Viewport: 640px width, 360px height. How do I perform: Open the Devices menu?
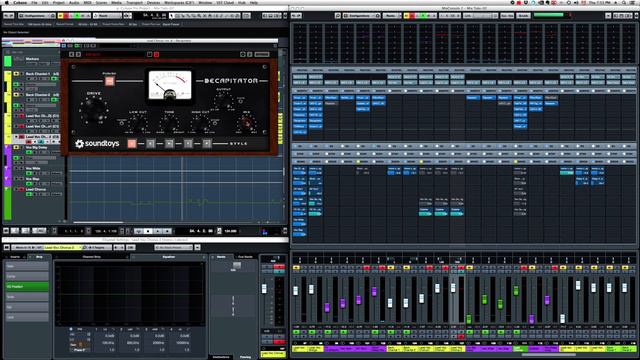[x=153, y=2]
